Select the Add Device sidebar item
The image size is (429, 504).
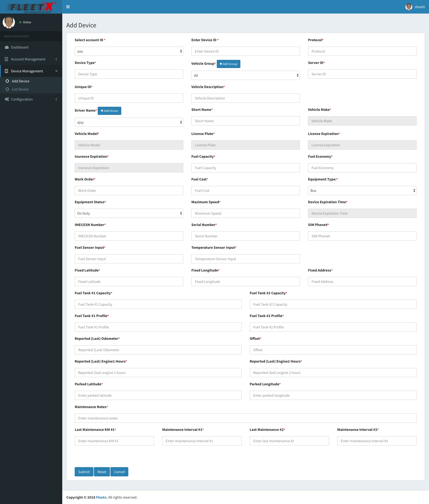[x=21, y=81]
